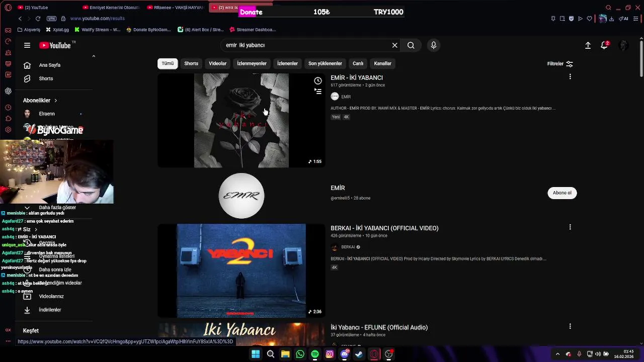
Task: Open the WallFy Stream bookmark
Action: point(98,30)
